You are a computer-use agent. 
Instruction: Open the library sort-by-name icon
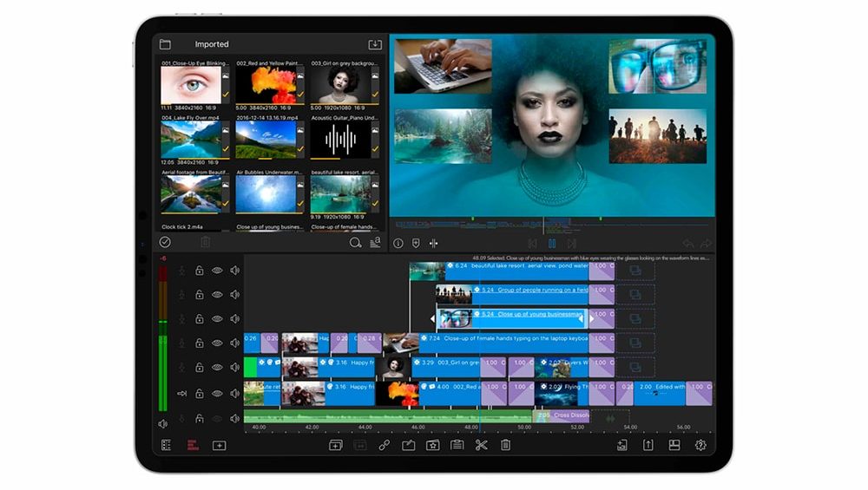tap(375, 242)
